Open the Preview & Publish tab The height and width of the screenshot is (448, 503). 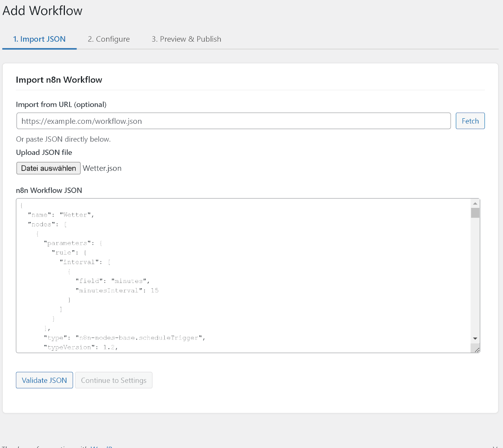(x=186, y=39)
